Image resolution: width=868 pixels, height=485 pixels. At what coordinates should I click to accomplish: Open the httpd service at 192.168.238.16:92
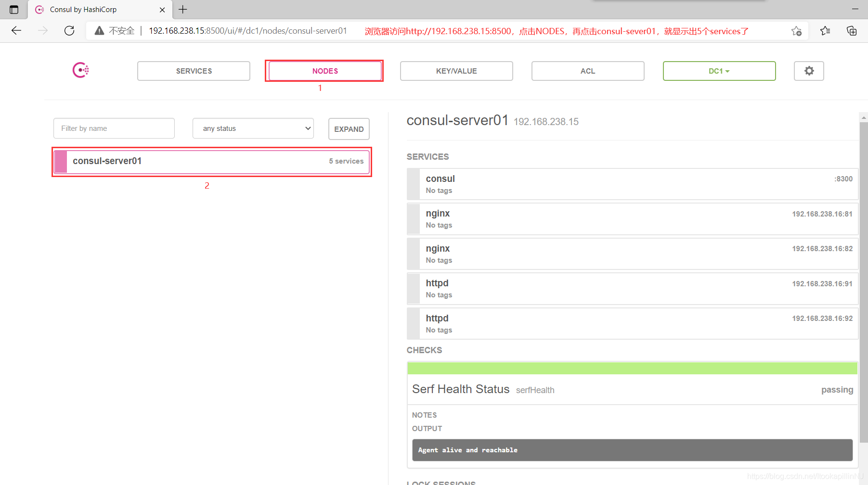(633, 324)
